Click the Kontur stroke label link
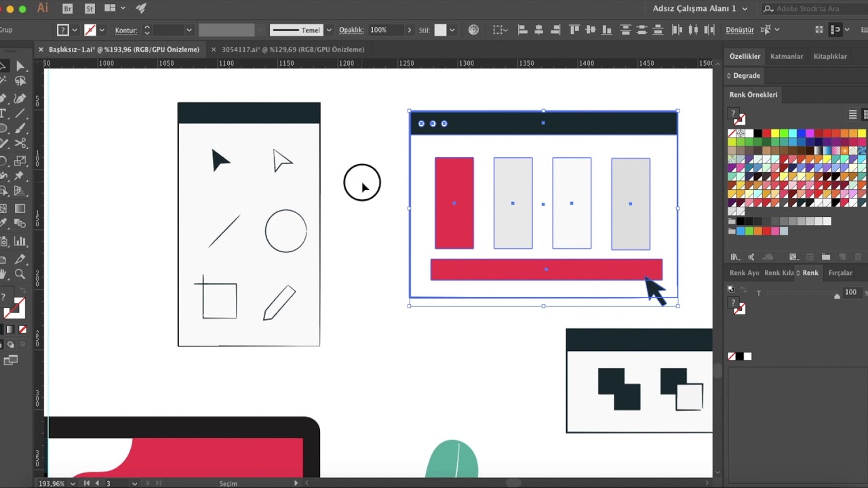Screen dimensions: 868x488 point(126,30)
